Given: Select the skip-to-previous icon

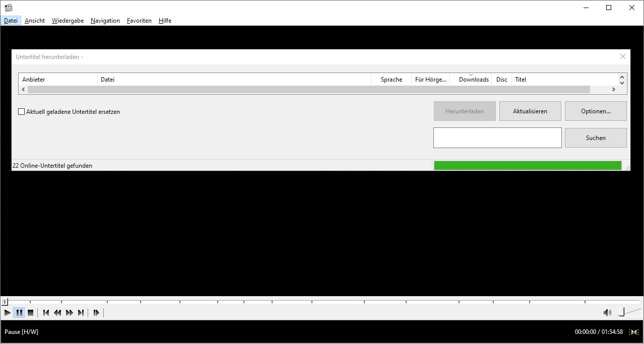Looking at the screenshot, I should (x=46, y=312).
